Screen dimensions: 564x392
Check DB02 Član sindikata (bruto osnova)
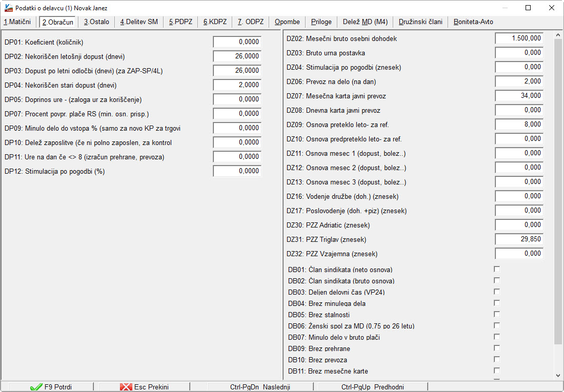click(497, 280)
